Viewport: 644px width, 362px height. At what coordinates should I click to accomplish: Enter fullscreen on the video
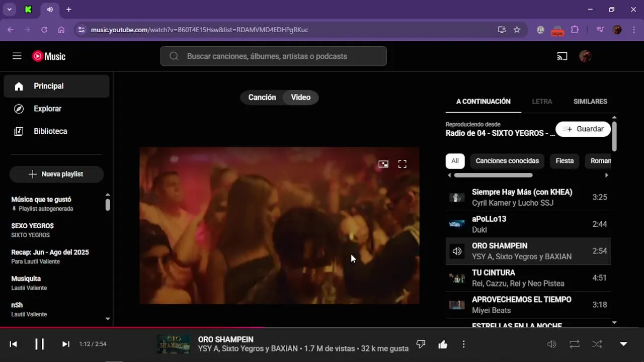tap(403, 164)
